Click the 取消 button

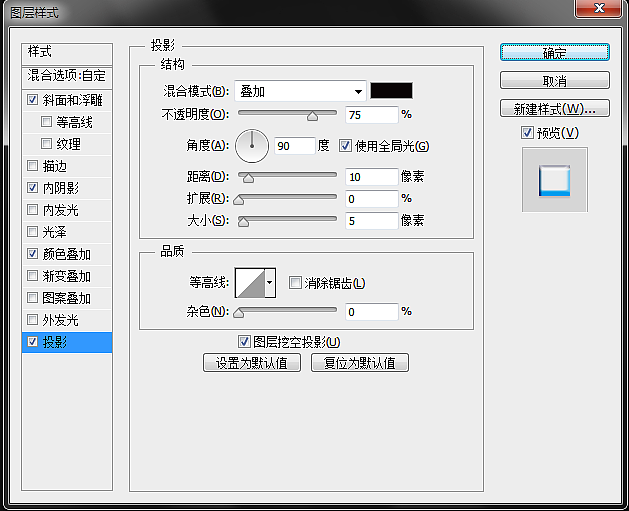(555, 81)
